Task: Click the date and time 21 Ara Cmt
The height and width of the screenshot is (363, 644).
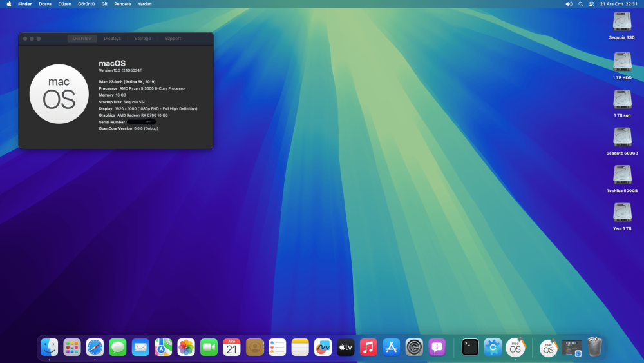Action: coord(618,4)
